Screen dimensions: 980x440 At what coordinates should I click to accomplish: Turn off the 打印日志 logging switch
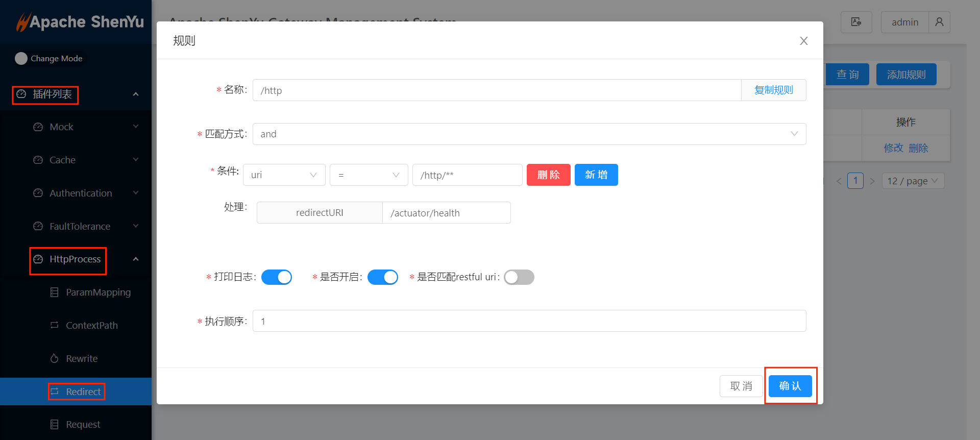(276, 277)
